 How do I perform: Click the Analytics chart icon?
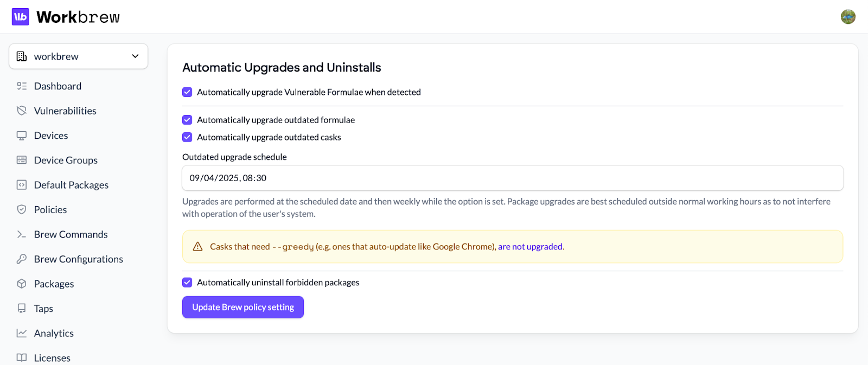tap(22, 333)
